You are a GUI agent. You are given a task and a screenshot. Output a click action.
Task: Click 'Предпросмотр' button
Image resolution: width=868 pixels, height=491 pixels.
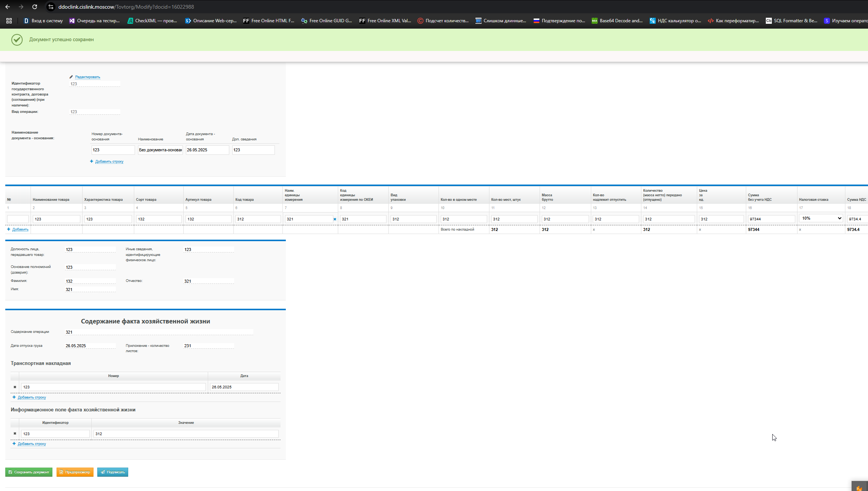(x=75, y=472)
